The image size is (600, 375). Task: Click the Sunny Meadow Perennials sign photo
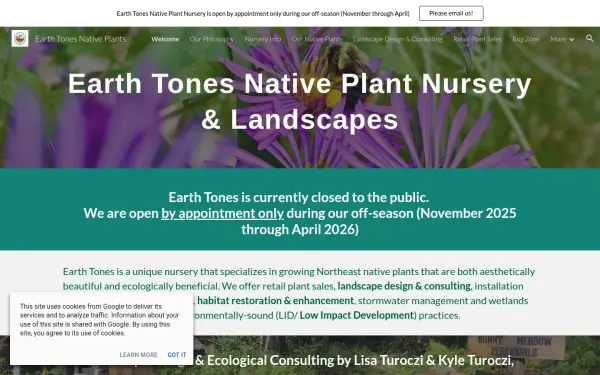click(517, 347)
